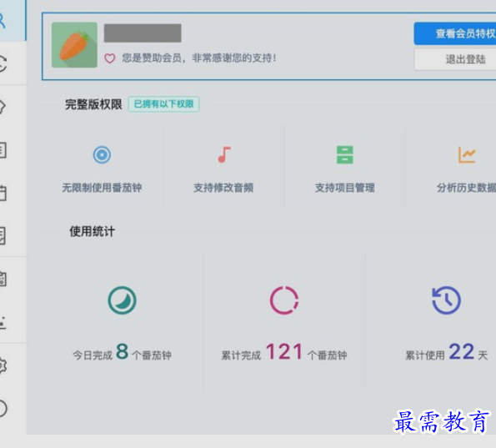Click the 累计完成 121 个番茄钟 text
This screenshot has height=448, width=496.
(284, 352)
